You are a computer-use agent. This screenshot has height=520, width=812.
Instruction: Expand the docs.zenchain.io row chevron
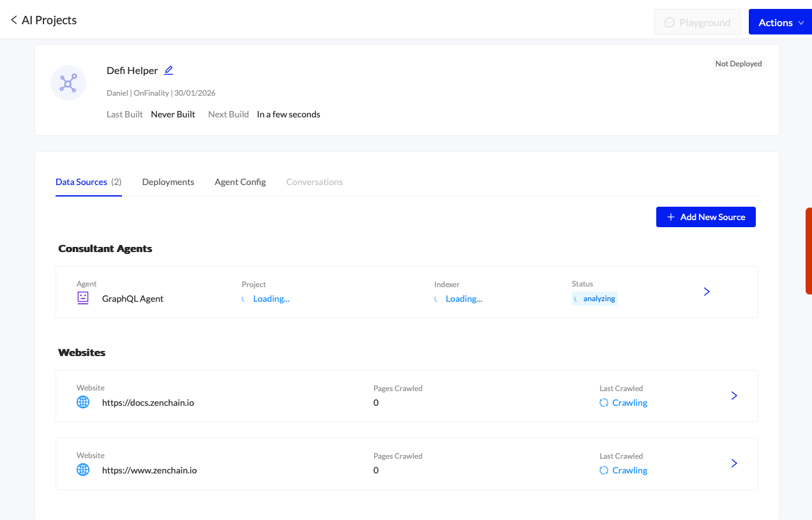(734, 396)
